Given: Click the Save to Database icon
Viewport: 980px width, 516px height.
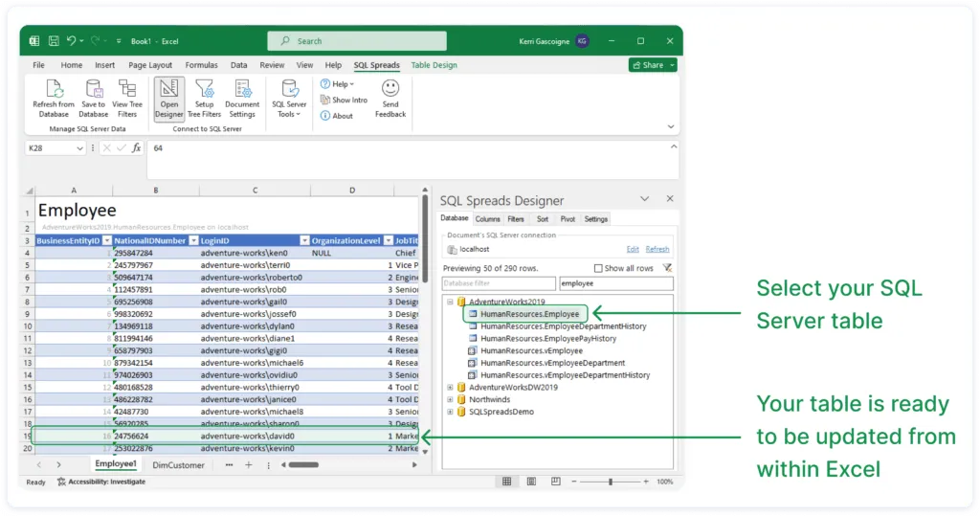Looking at the screenshot, I should tap(94, 89).
